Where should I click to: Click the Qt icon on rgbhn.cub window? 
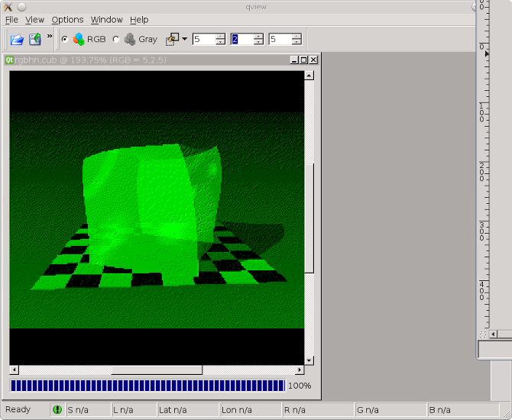pos(9,60)
